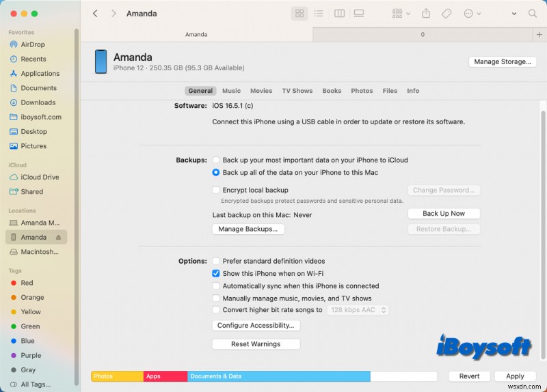
Task: Switch to the Books tab
Action: tap(332, 91)
